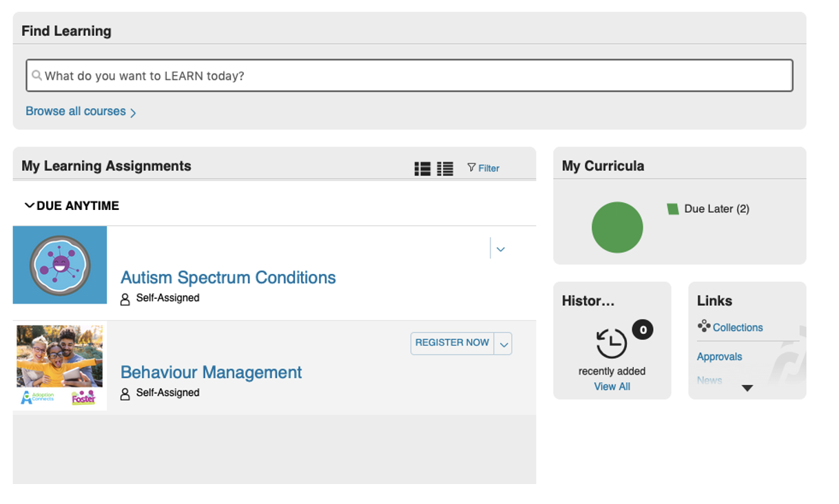The image size is (839, 504).
Task: Open the News link
Action: 709,380
